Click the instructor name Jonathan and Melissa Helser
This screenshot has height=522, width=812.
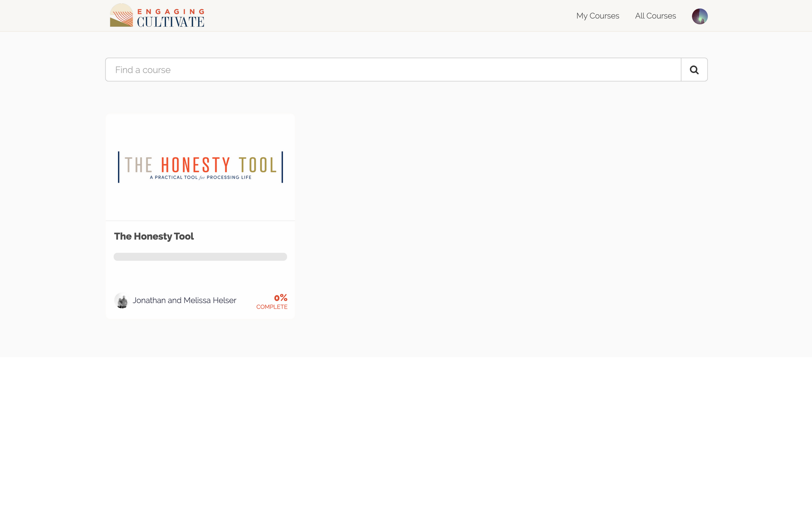(184, 300)
